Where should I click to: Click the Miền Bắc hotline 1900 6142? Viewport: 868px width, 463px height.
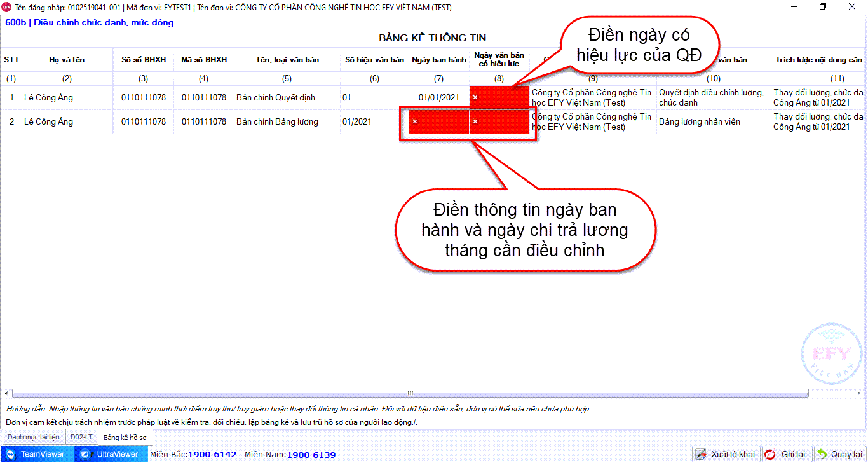[212, 455]
